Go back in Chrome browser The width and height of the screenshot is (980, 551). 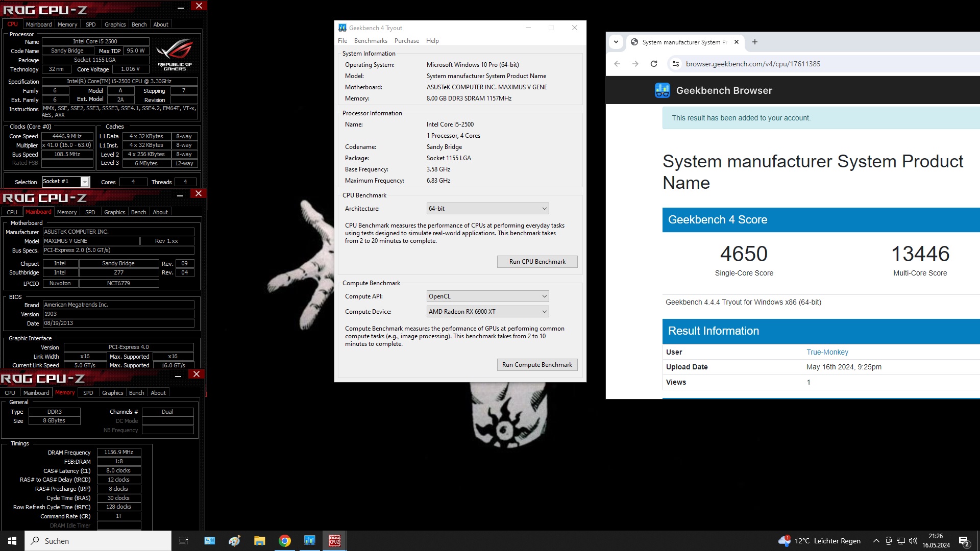pyautogui.click(x=617, y=64)
